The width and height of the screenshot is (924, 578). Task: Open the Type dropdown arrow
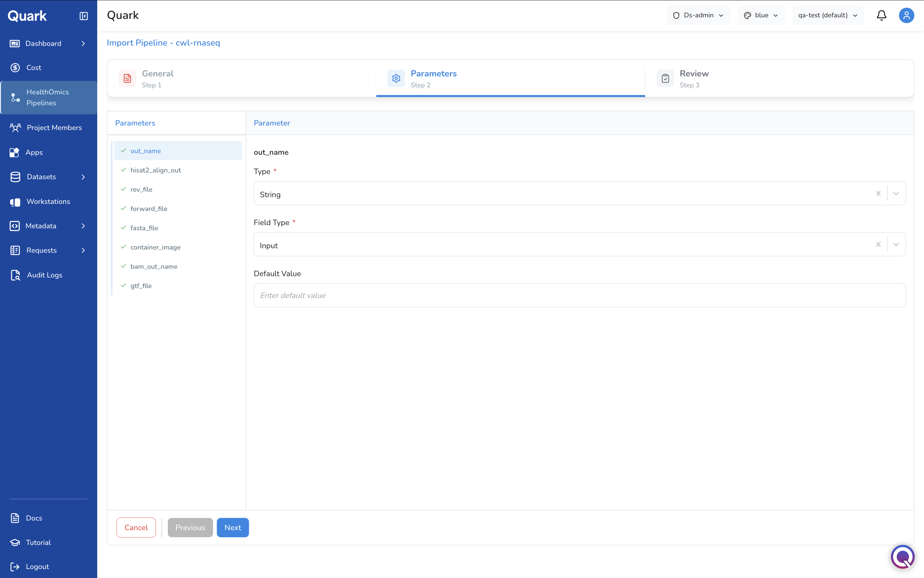click(896, 193)
